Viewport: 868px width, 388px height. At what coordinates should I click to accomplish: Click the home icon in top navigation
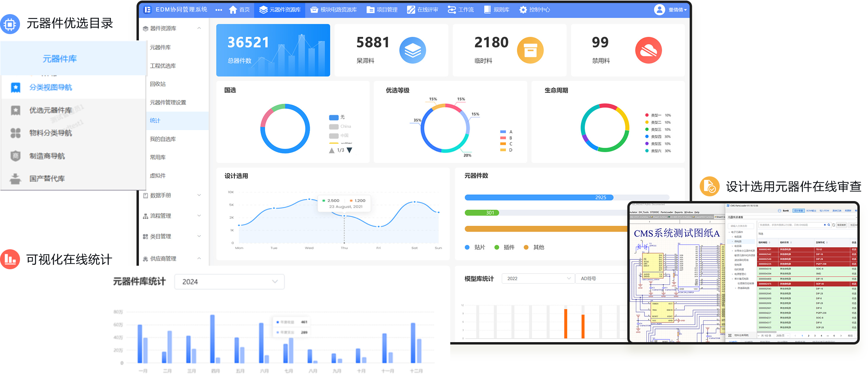233,10
